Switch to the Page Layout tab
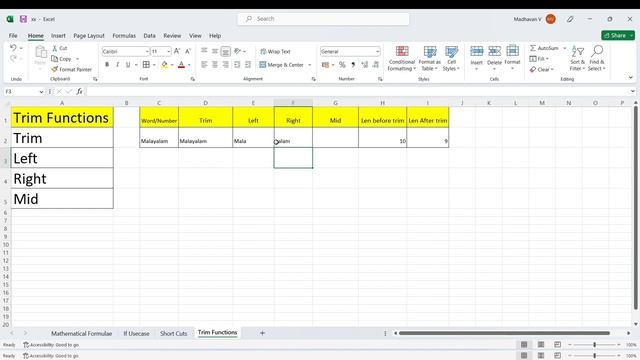Screen dimensions: 640x360 coord(89,36)
